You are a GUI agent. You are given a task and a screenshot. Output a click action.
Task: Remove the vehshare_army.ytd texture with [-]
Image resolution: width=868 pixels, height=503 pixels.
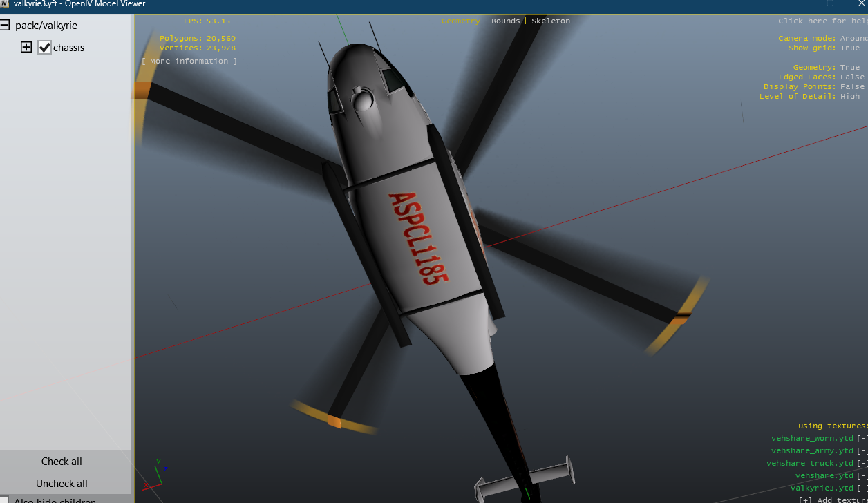point(862,450)
